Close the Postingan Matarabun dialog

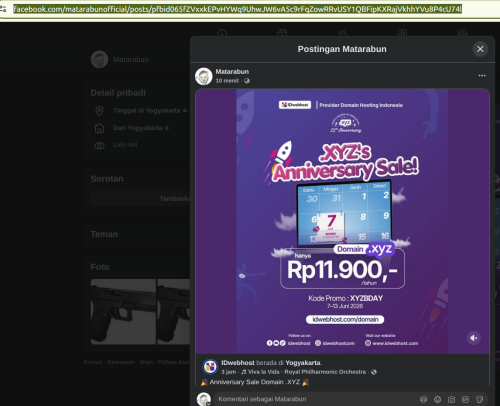tap(480, 49)
